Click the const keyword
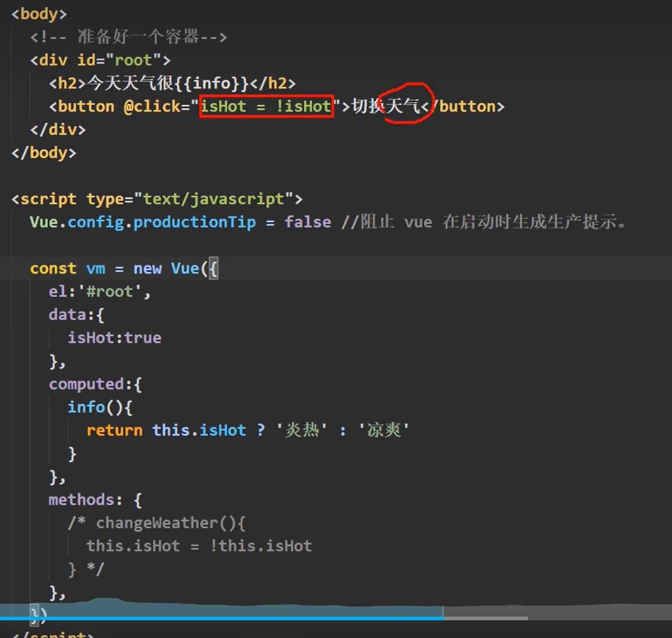The image size is (672, 638). click(53, 269)
